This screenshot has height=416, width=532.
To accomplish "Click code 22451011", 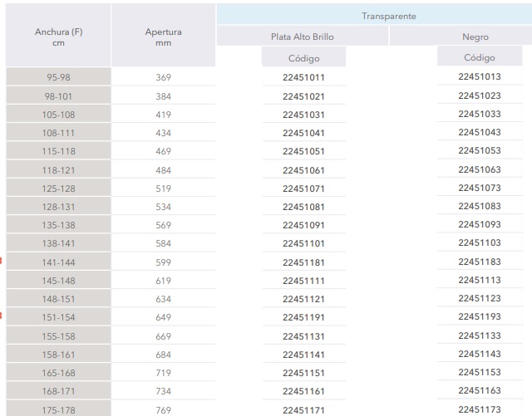I will 303,77.
